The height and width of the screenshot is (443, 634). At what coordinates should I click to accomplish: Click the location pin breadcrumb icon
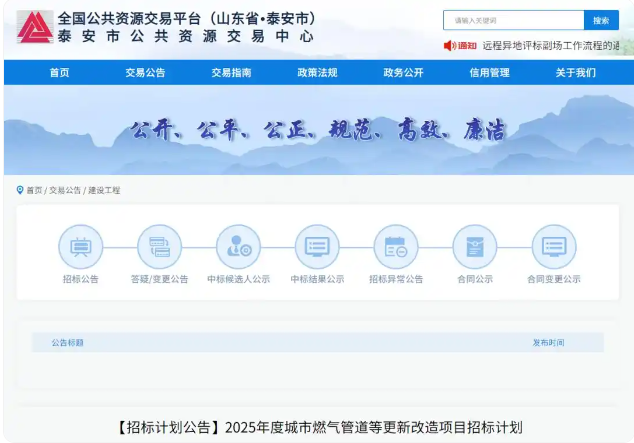click(20, 190)
